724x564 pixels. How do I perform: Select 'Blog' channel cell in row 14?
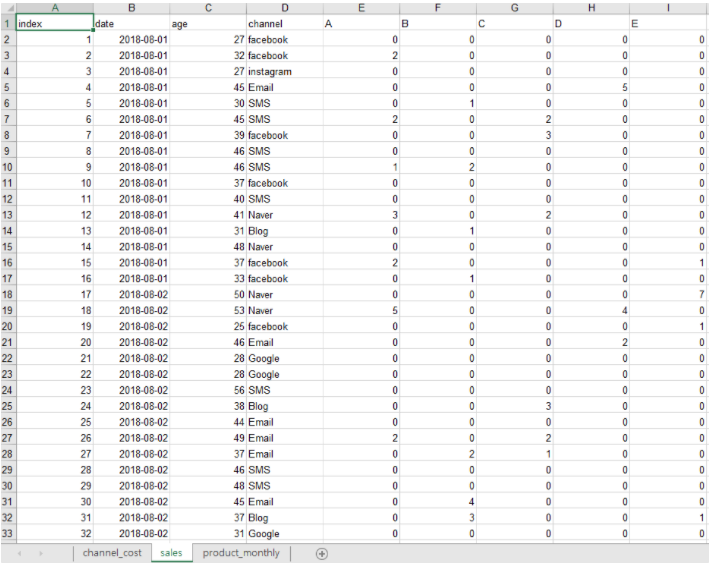(x=285, y=231)
